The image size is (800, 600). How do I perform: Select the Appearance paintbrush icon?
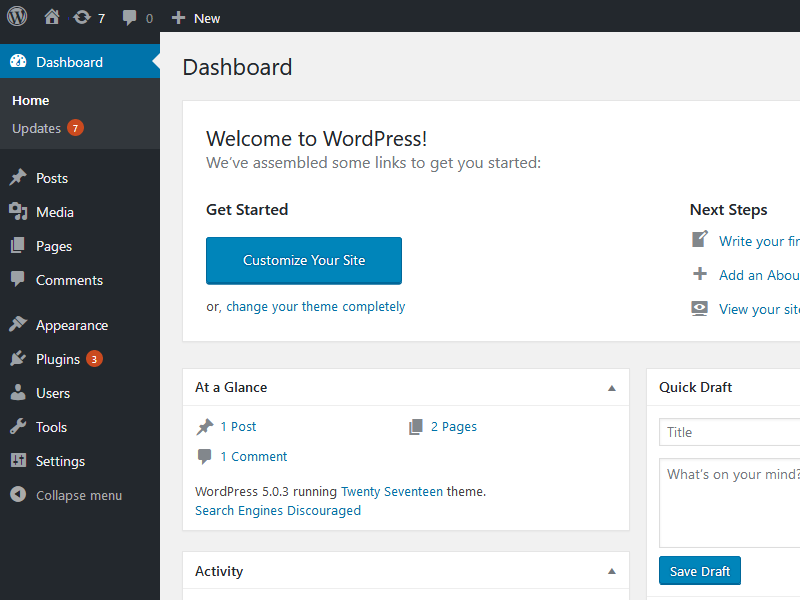(18, 325)
